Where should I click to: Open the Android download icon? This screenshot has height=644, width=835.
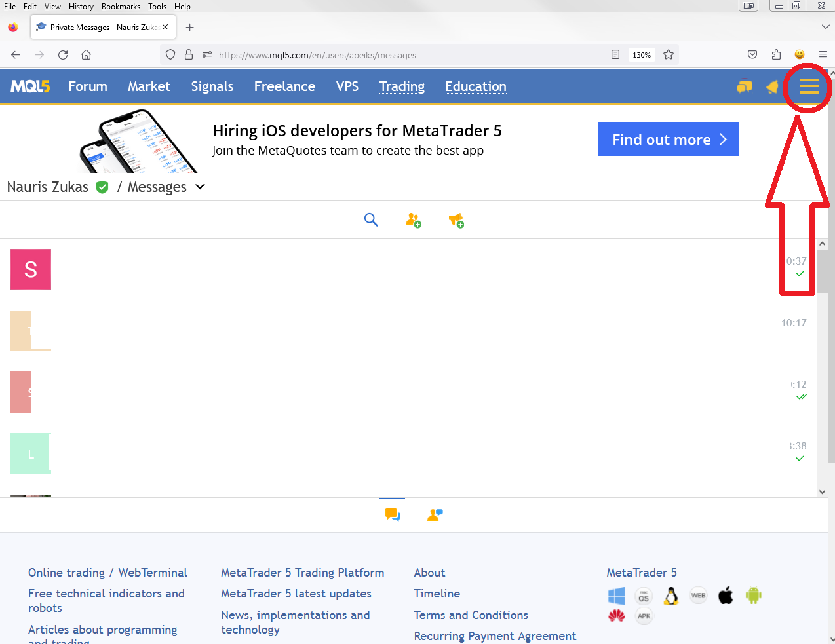point(754,596)
